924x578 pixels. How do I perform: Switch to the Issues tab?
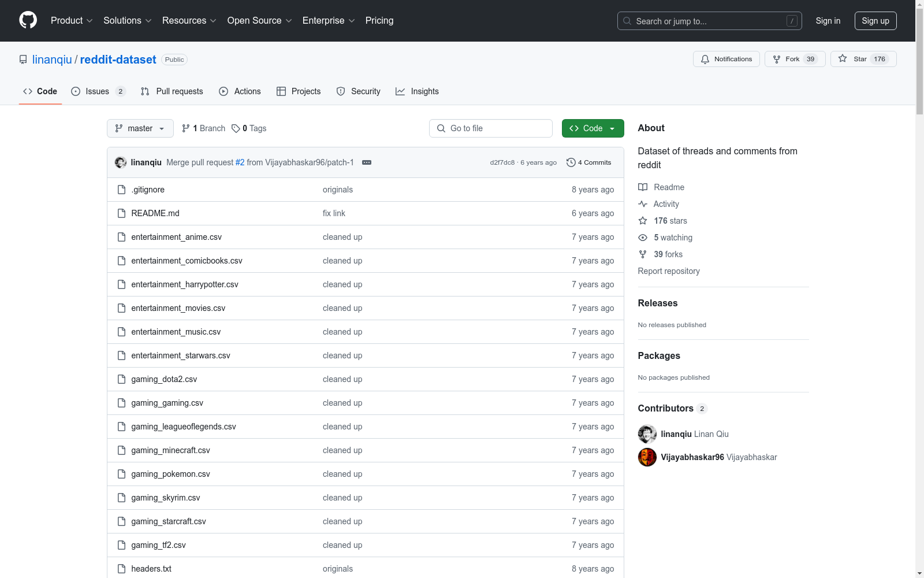[x=98, y=91]
